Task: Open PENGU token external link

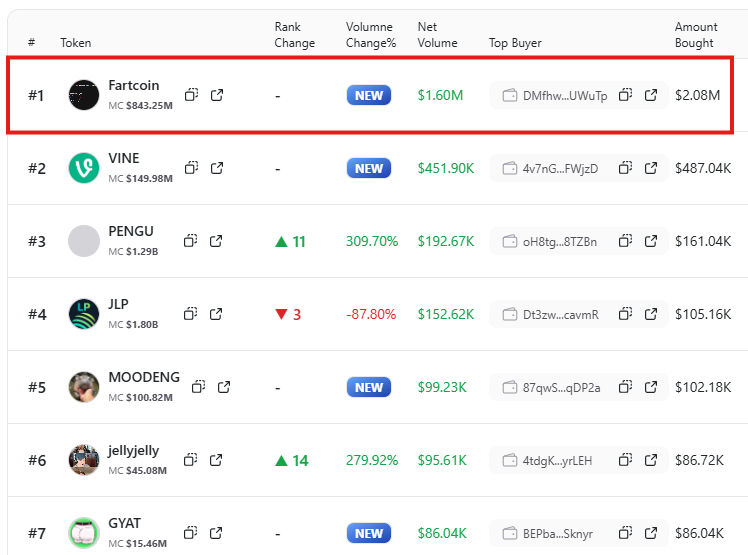Action: [x=216, y=241]
